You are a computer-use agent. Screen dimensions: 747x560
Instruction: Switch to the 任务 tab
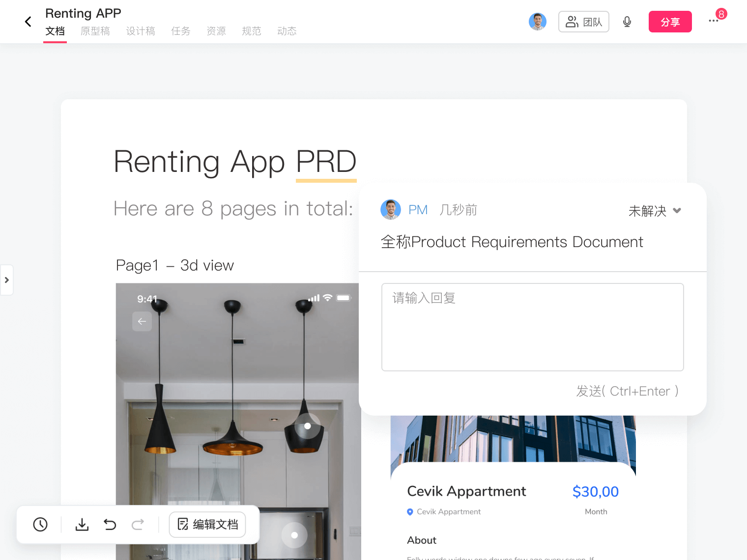point(181,31)
